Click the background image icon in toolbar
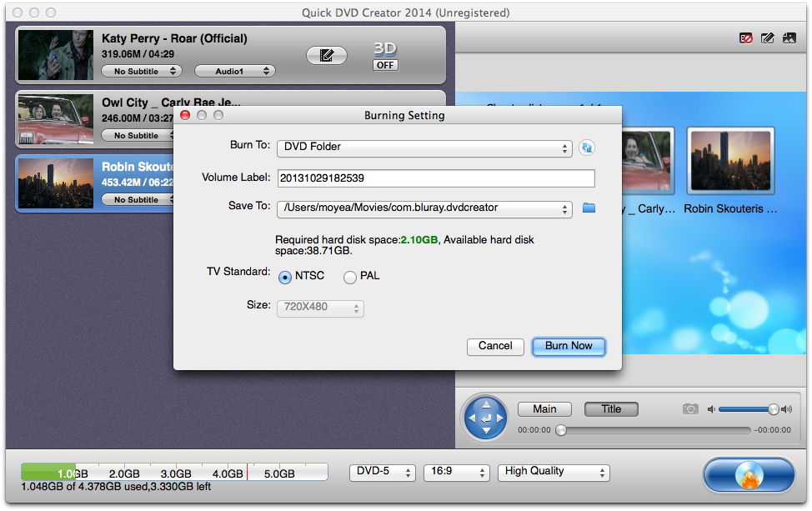 coord(789,38)
